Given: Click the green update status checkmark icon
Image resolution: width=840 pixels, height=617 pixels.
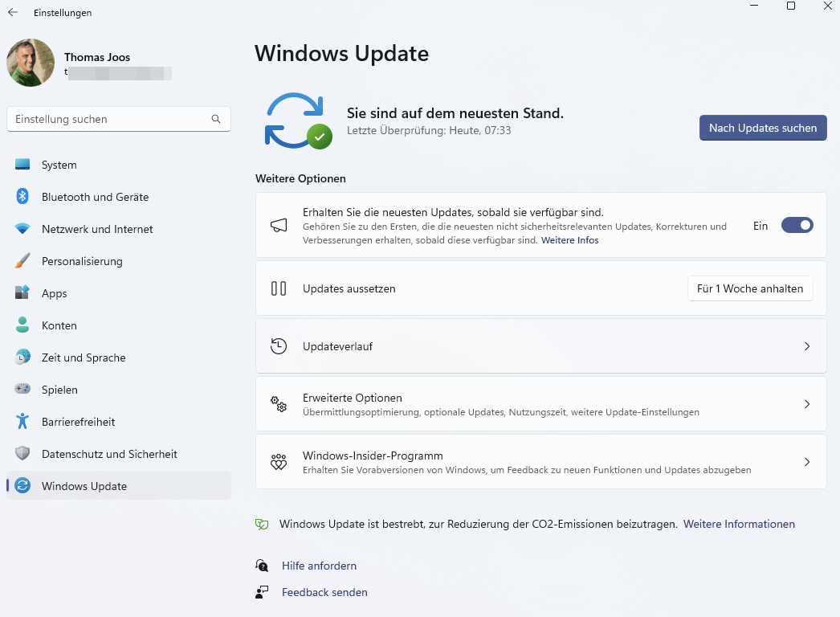Looking at the screenshot, I should 320,138.
